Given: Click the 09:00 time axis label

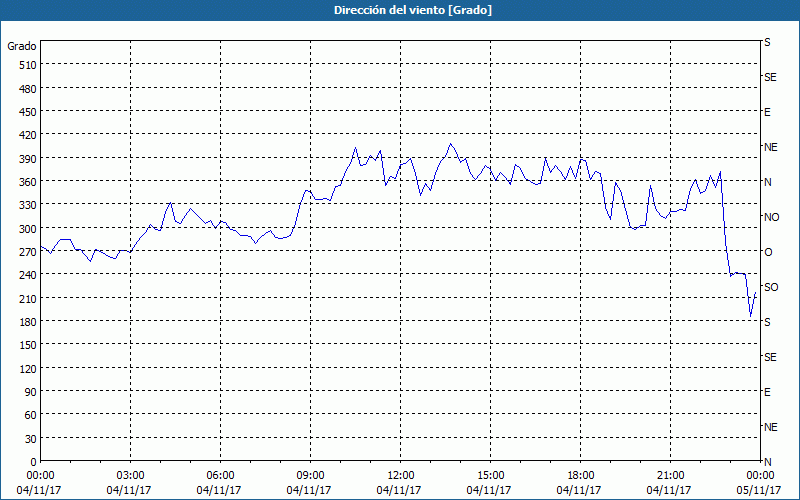Looking at the screenshot, I should click(310, 476).
